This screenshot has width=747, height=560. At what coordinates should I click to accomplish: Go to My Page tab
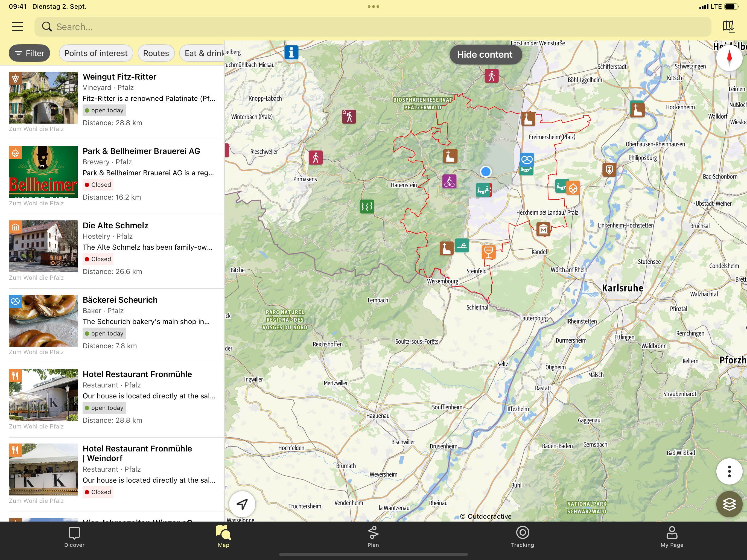click(672, 537)
